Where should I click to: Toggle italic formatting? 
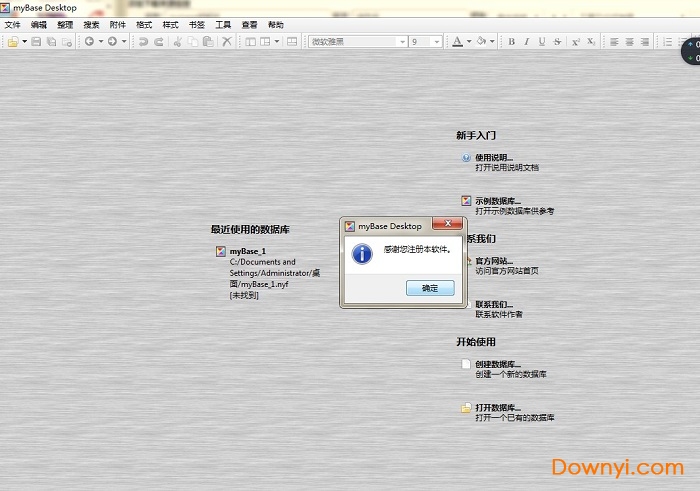tap(527, 42)
